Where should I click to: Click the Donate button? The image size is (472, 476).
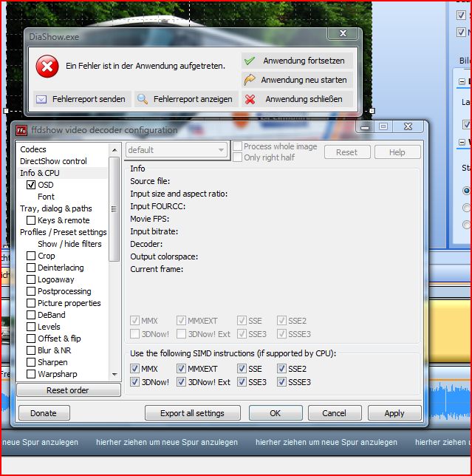click(x=43, y=413)
